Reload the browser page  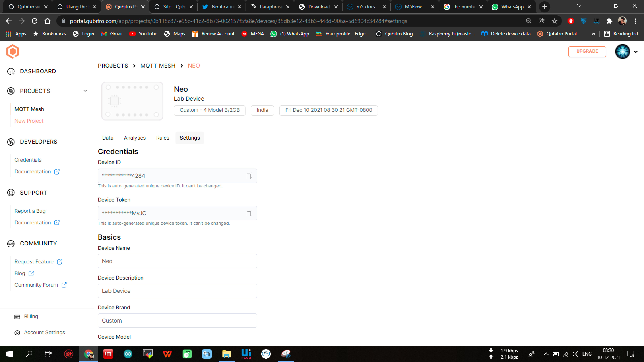click(35, 21)
